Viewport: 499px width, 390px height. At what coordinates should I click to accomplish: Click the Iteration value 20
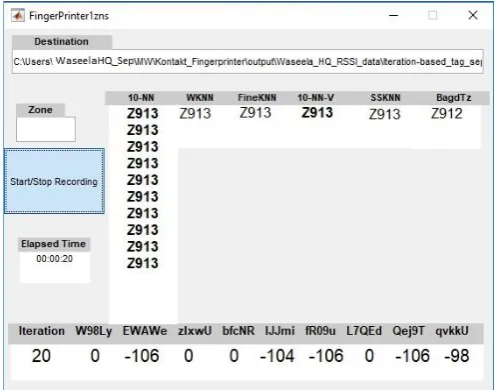[x=41, y=356]
